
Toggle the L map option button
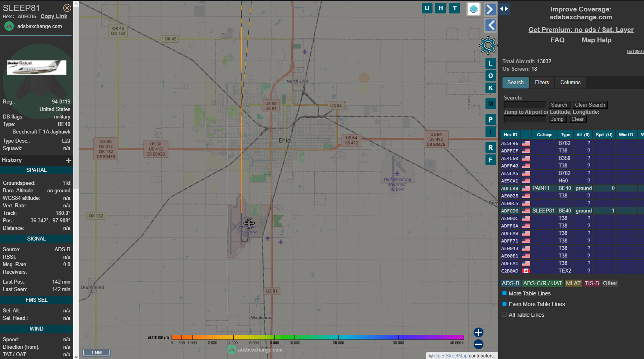point(491,64)
